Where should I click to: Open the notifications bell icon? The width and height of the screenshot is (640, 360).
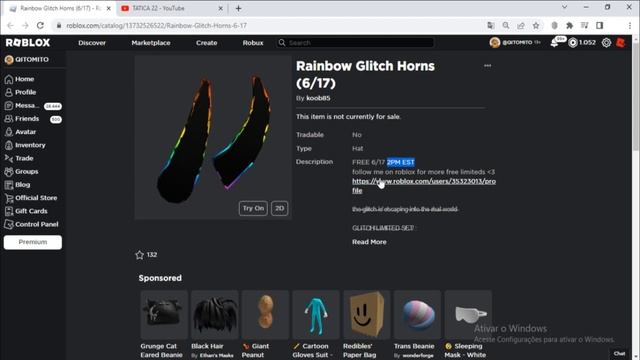[555, 42]
